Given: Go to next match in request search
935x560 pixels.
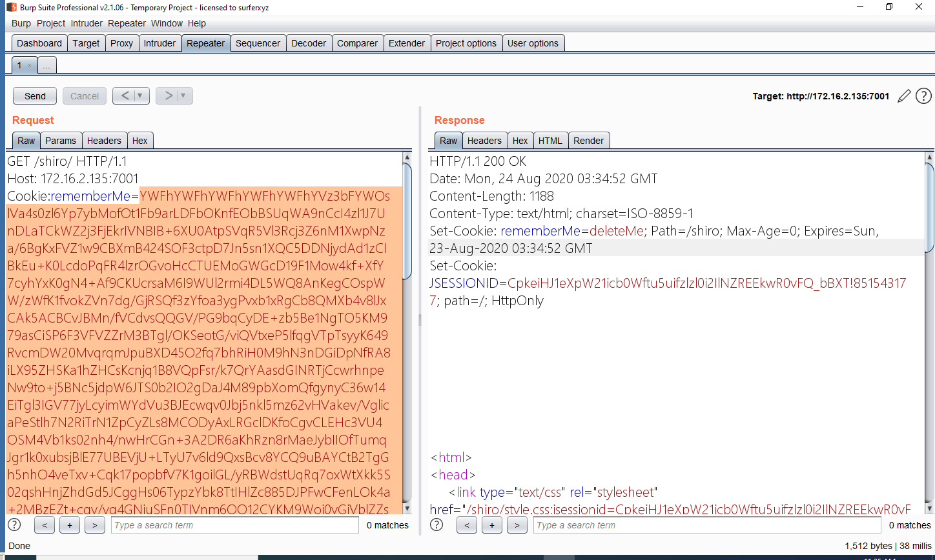Looking at the screenshot, I should [x=94, y=525].
